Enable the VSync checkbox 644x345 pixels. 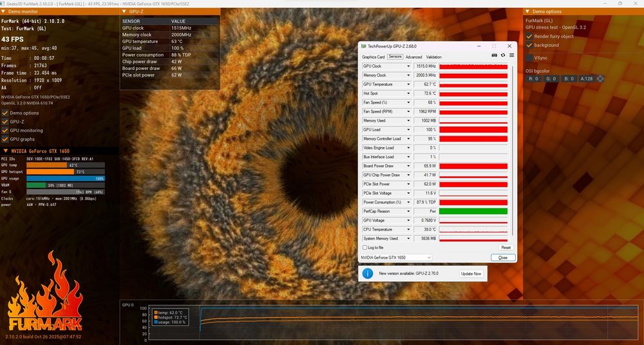pyautogui.click(x=529, y=58)
